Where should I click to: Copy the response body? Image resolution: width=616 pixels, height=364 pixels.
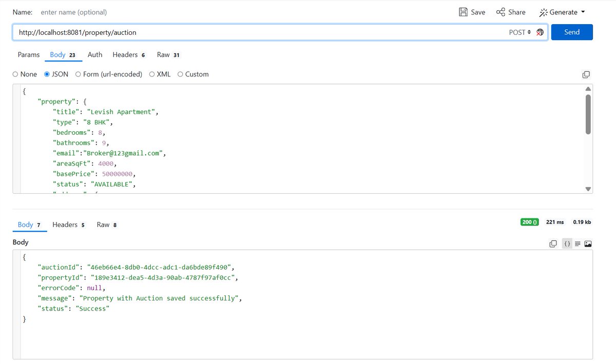[553, 244]
